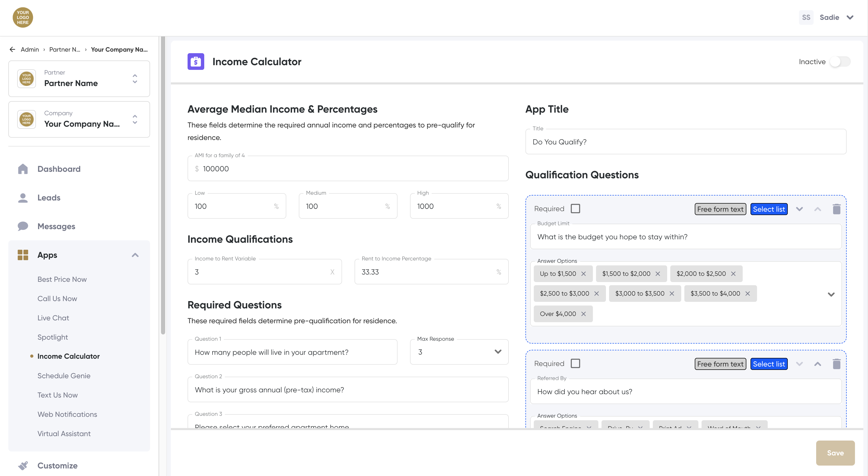Remove the 'Over $4,000' answer option
The width and height of the screenshot is (868, 476).
[584, 314]
